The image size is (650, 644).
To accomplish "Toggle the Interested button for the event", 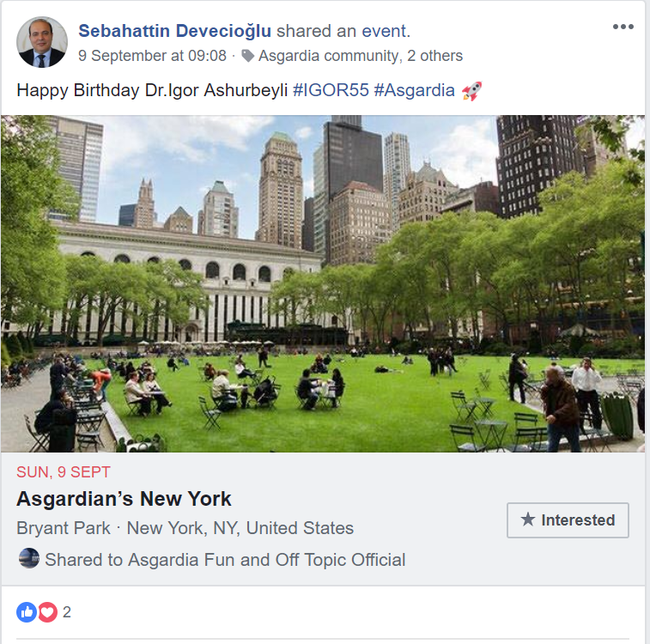I will coord(568,520).
